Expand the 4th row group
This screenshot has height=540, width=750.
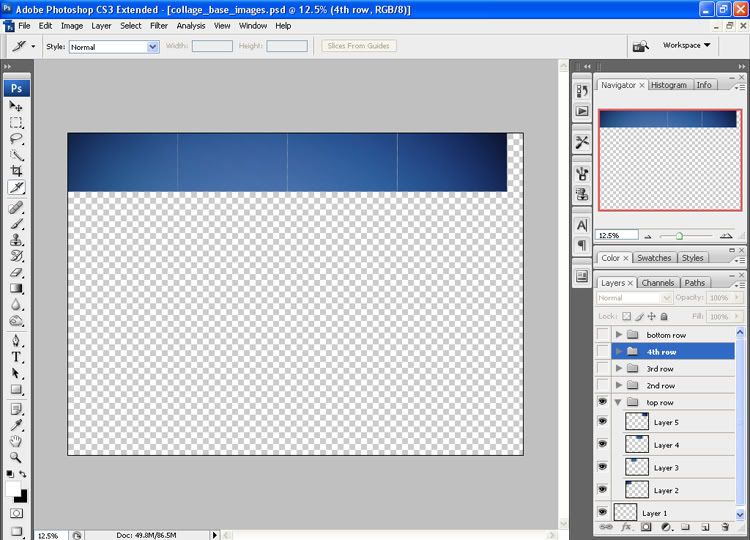(619, 352)
